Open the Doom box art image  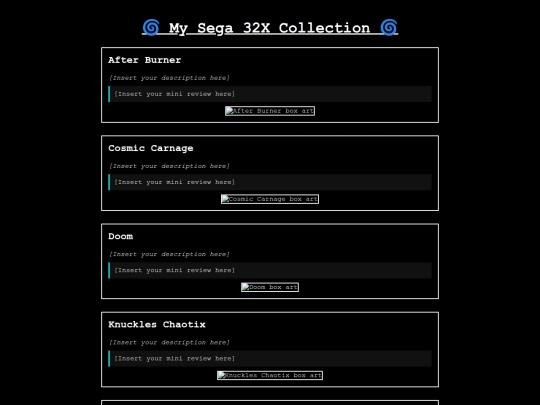click(270, 287)
